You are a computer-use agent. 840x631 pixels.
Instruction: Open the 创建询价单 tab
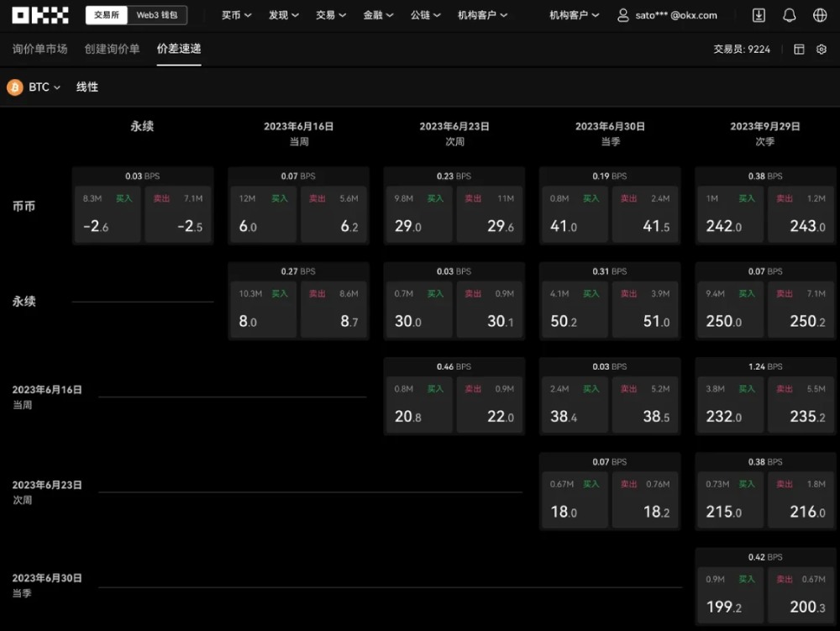tap(112, 50)
